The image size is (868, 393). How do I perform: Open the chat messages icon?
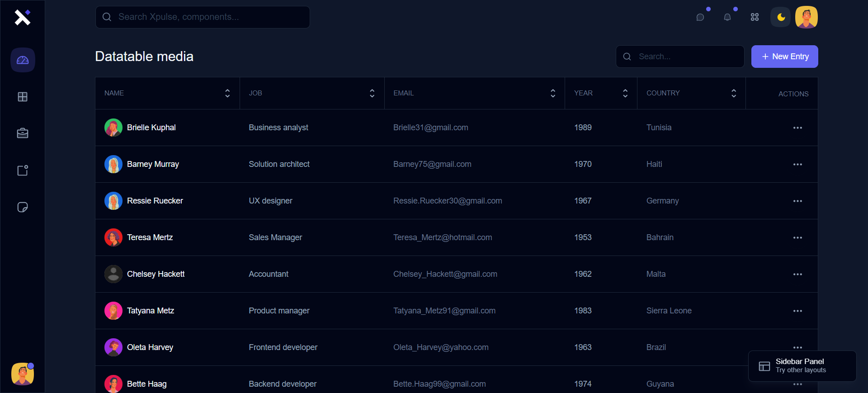(700, 17)
